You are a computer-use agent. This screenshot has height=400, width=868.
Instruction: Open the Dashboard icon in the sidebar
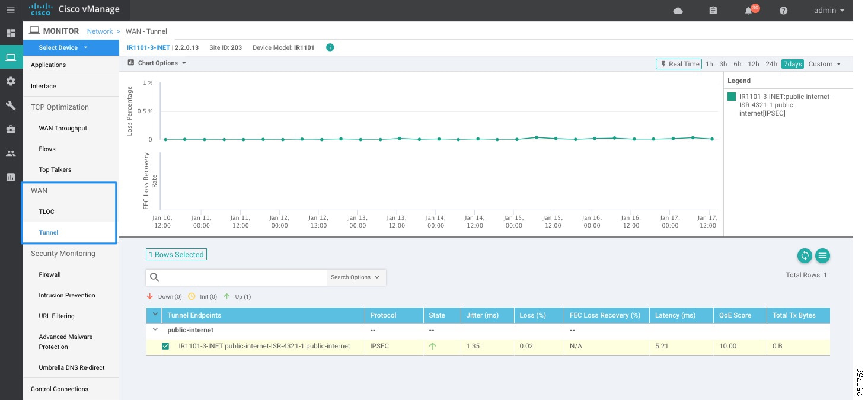point(11,33)
